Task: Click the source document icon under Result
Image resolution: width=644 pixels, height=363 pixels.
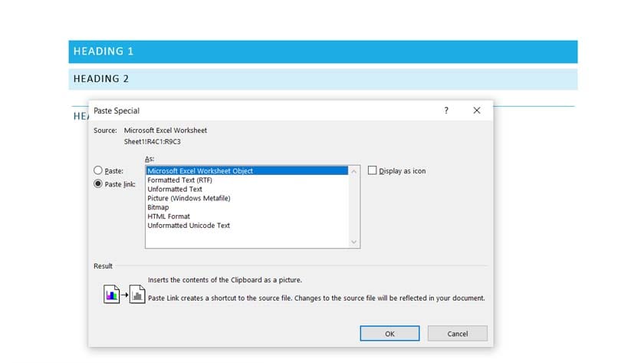Action: point(111,295)
